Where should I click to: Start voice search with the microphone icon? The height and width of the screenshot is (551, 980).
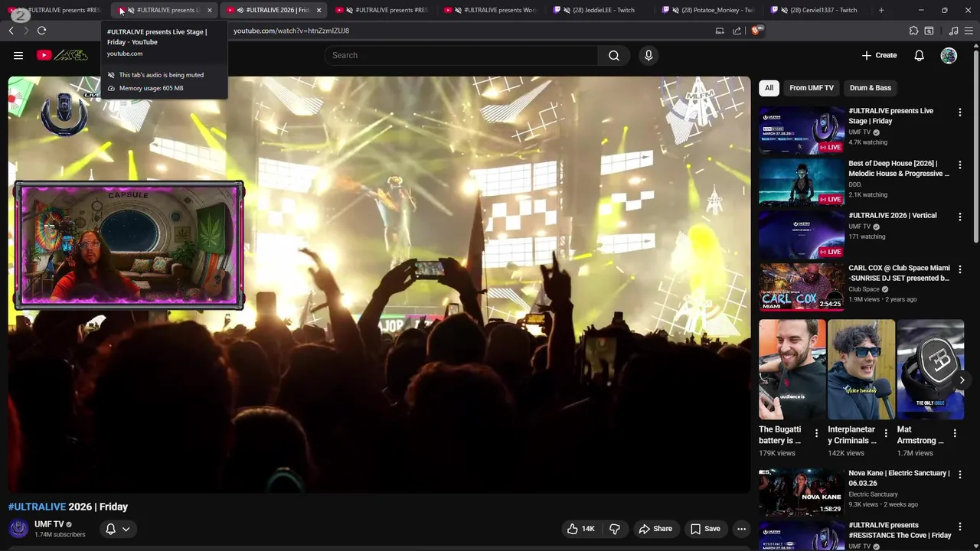tap(648, 55)
